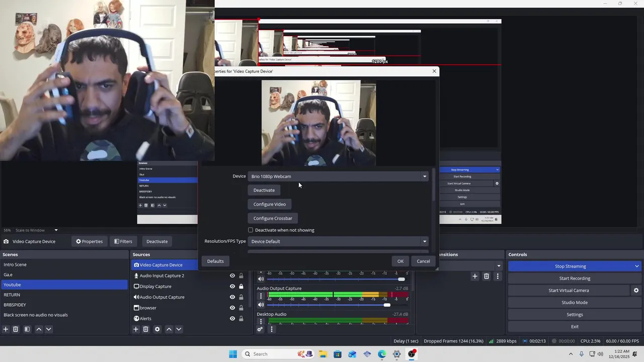The image size is (644, 362).
Task: Add a new source with plus icon
Action: 135,329
